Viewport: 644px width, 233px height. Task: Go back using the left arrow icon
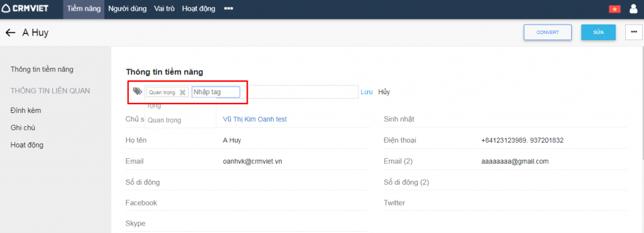coord(11,33)
